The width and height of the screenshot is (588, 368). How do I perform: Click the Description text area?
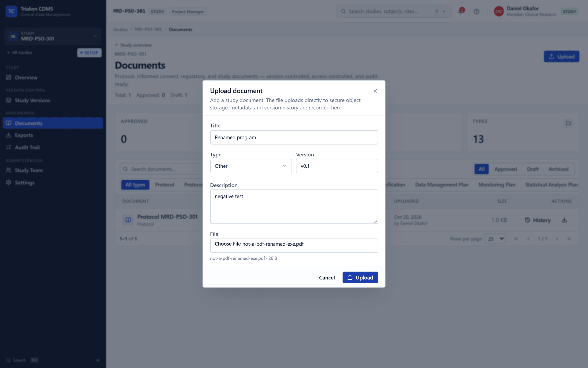coord(294,206)
